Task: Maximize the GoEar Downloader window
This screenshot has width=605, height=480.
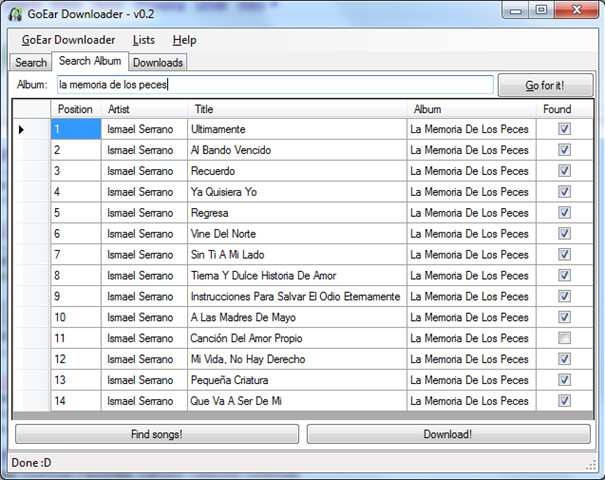Action: pyautogui.click(x=541, y=10)
